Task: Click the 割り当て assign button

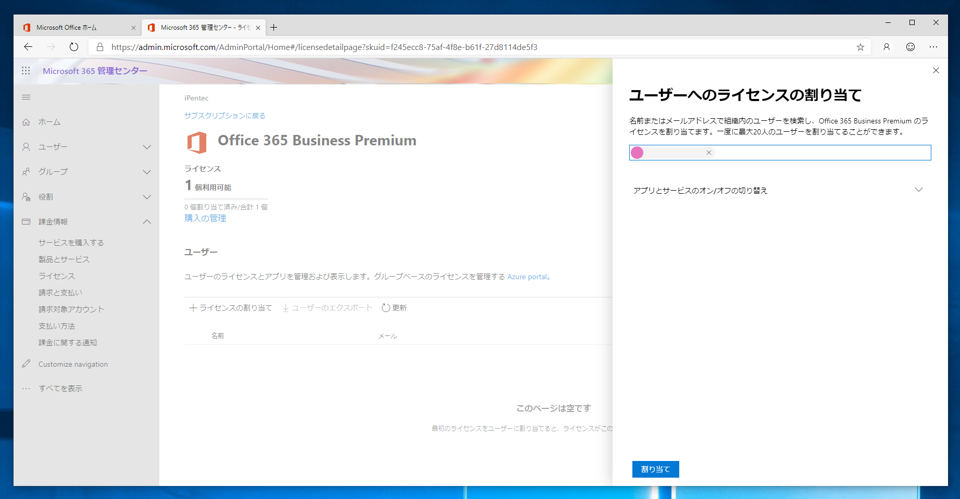Action: 655,469
